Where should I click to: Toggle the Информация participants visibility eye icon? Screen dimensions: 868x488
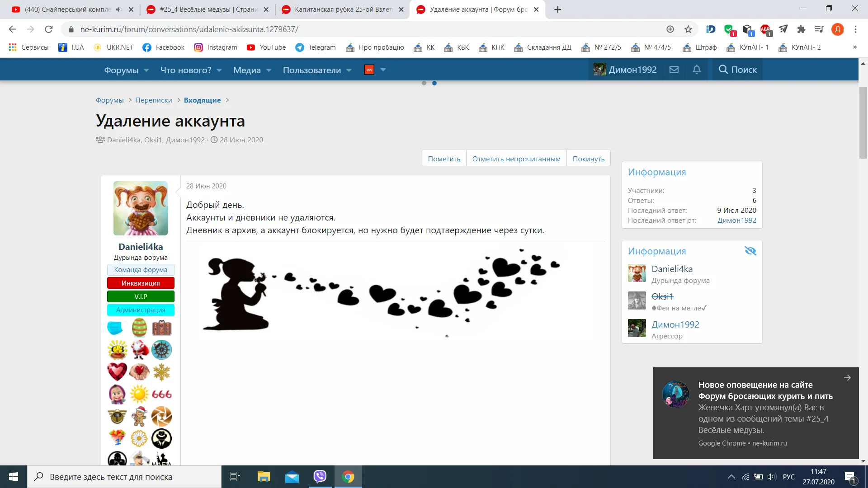point(750,251)
